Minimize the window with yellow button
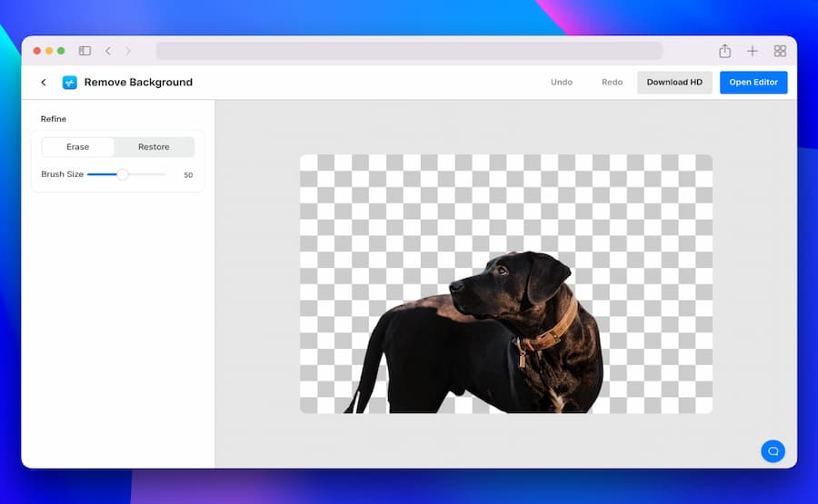818x504 pixels. [49, 51]
